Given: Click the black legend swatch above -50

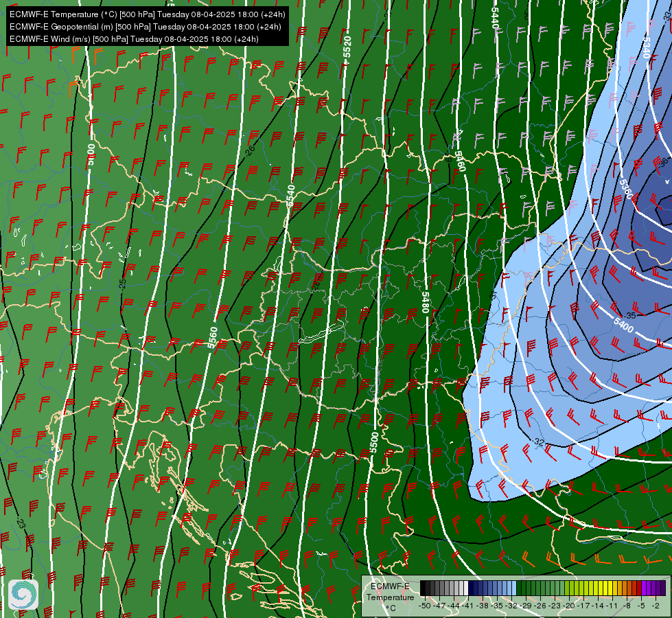Looking at the screenshot, I should (x=423, y=588).
